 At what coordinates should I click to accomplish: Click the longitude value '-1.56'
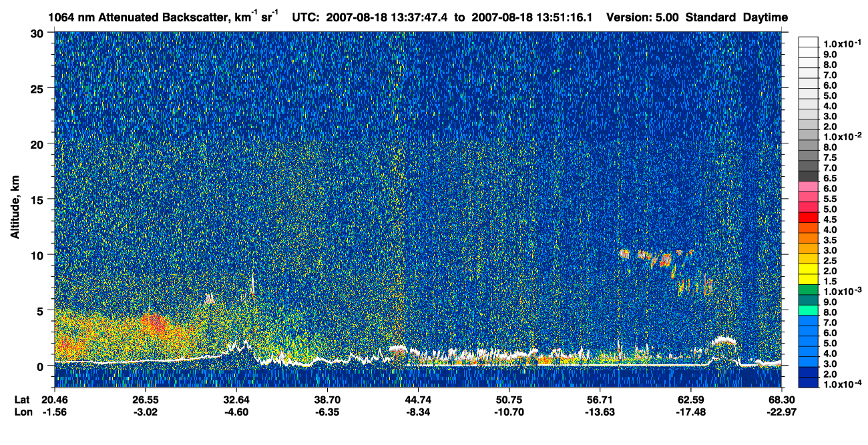54,412
